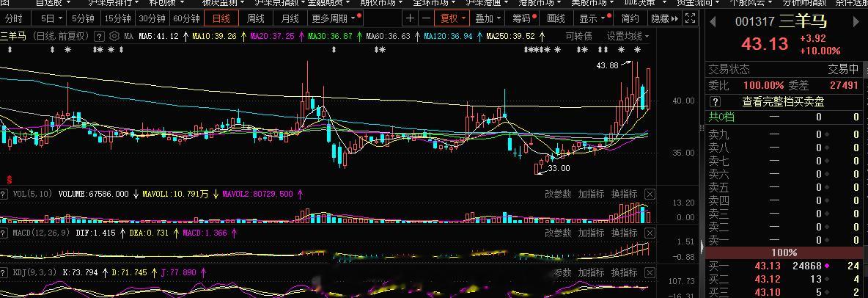Click 改参数 in the VOL panel

click(x=558, y=195)
